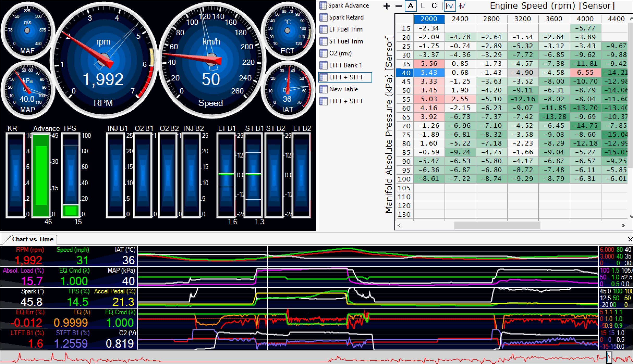
Task: Select the STFT B1 (%) channel label
Action: pos(73,333)
